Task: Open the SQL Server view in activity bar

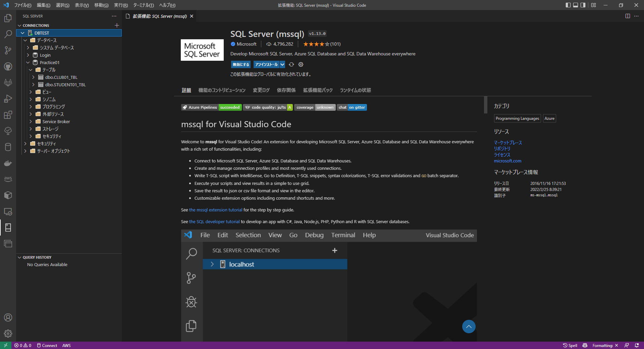Action: pyautogui.click(x=8, y=228)
